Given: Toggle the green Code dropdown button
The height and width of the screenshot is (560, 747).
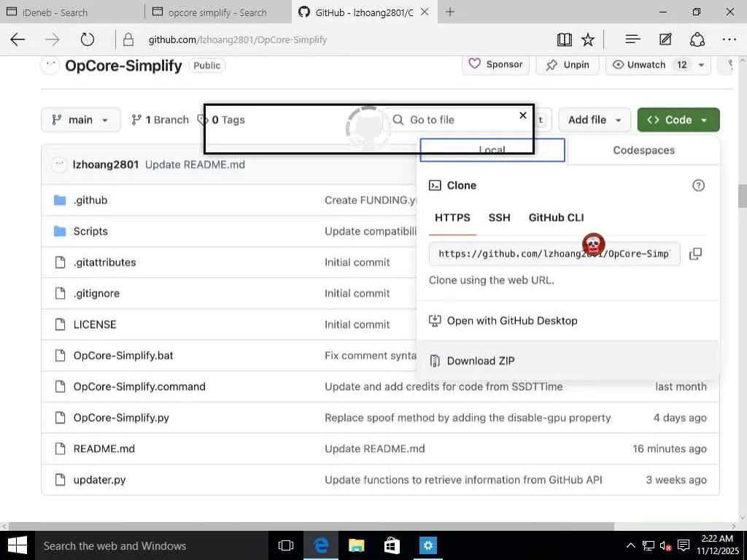Looking at the screenshot, I should tap(678, 120).
